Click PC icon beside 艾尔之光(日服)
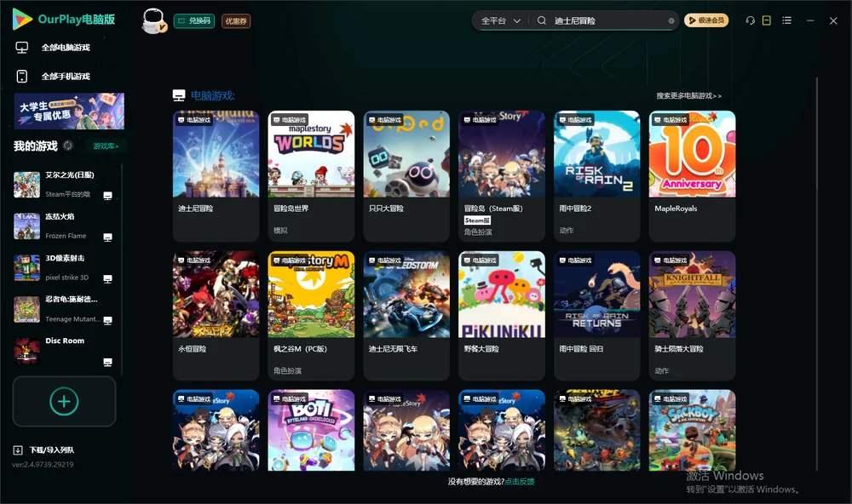Image resolution: width=852 pixels, height=504 pixels. point(107,196)
